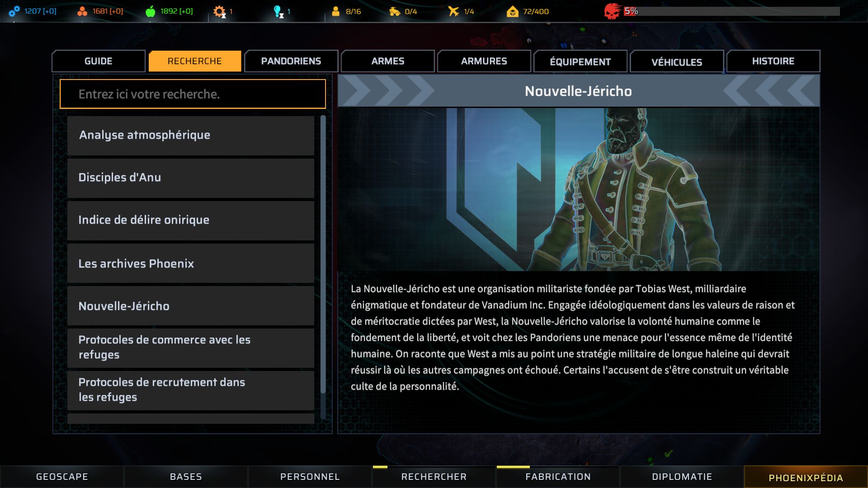868x488 pixels.
Task: Click the aircraft count icon
Action: coord(453,11)
